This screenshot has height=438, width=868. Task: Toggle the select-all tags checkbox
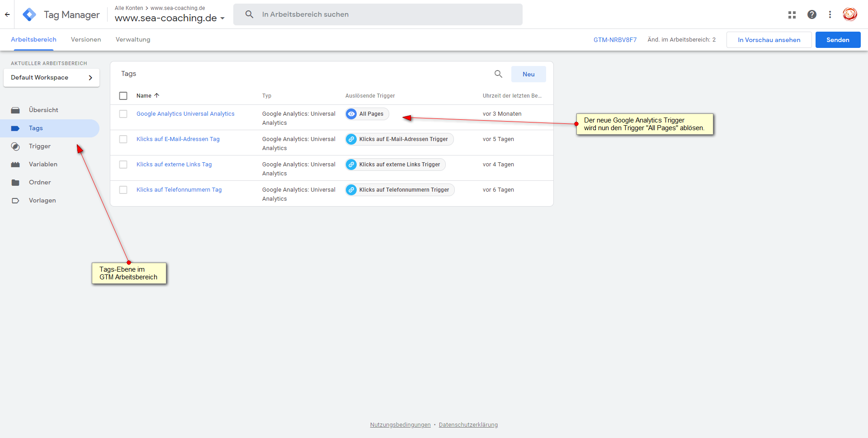[123, 96]
